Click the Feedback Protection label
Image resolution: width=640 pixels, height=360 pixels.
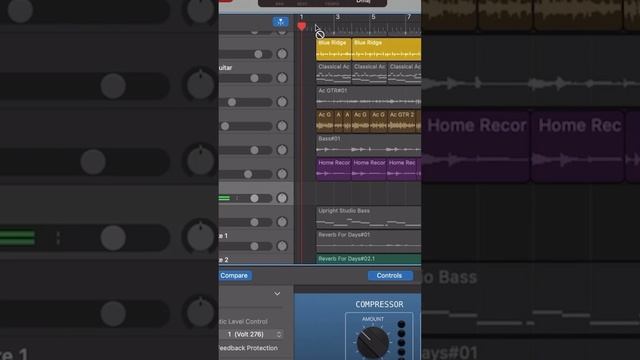[249, 348]
